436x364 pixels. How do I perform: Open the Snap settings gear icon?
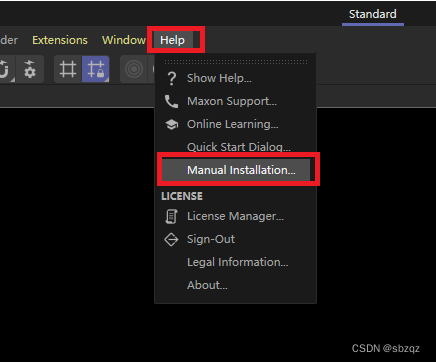(30, 69)
